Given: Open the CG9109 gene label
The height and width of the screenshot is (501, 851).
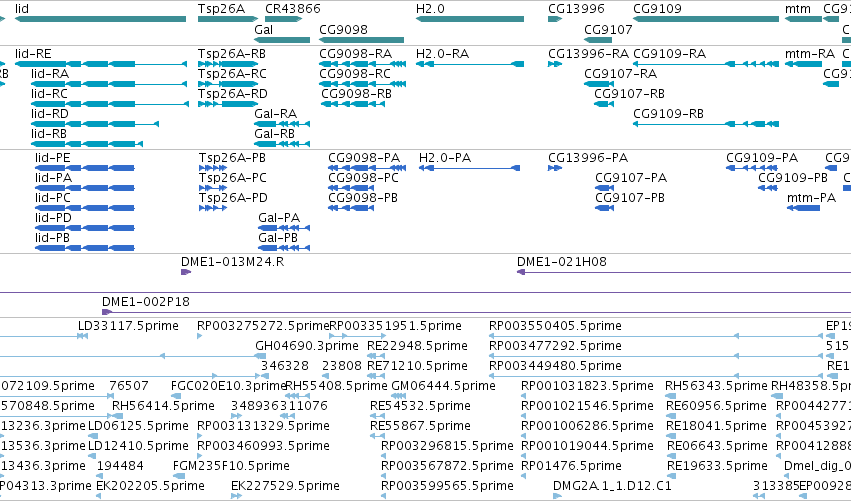Looking at the screenshot, I should click(657, 9).
